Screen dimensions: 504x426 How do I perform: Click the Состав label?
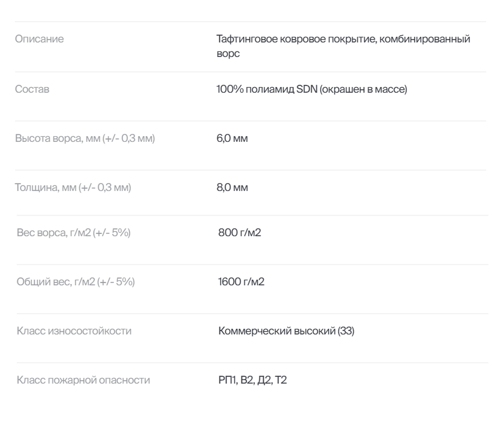click(x=32, y=89)
